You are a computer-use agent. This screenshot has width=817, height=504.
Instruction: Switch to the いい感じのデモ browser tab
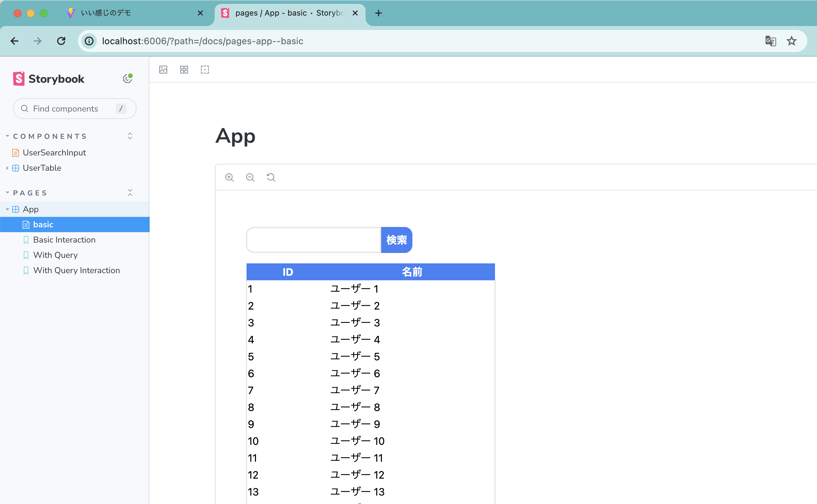point(106,13)
